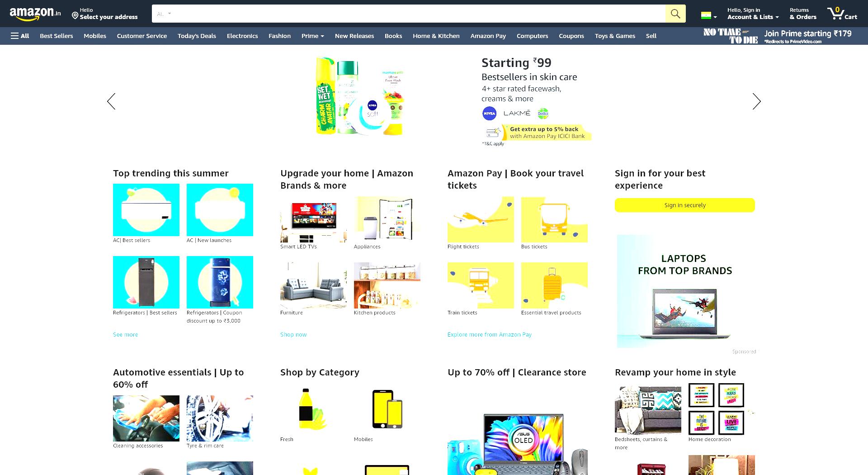Open the Laptops from top brands ad

point(685,291)
